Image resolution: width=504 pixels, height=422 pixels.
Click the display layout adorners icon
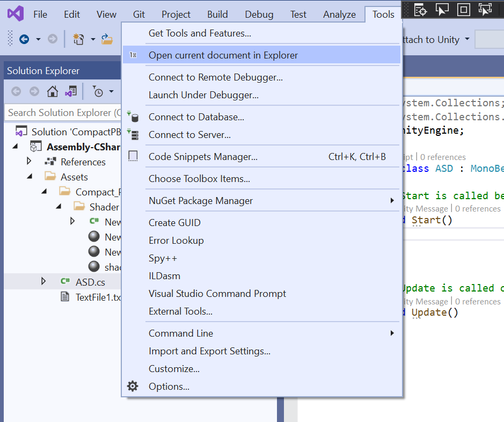click(x=464, y=9)
